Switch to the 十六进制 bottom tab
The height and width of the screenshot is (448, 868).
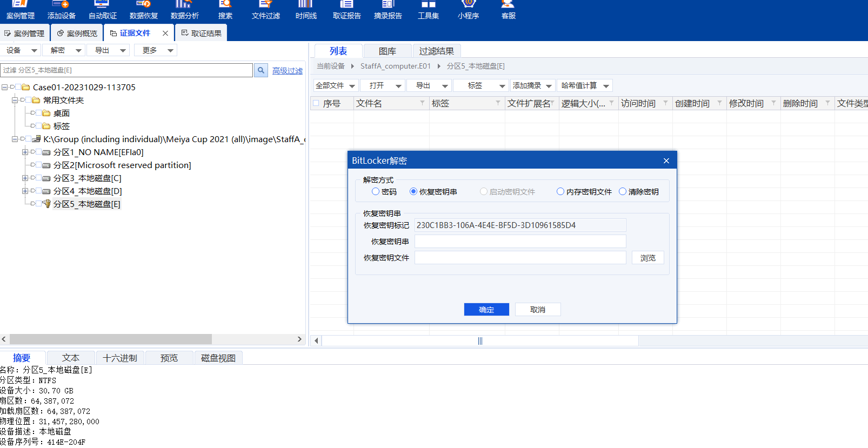click(120, 358)
